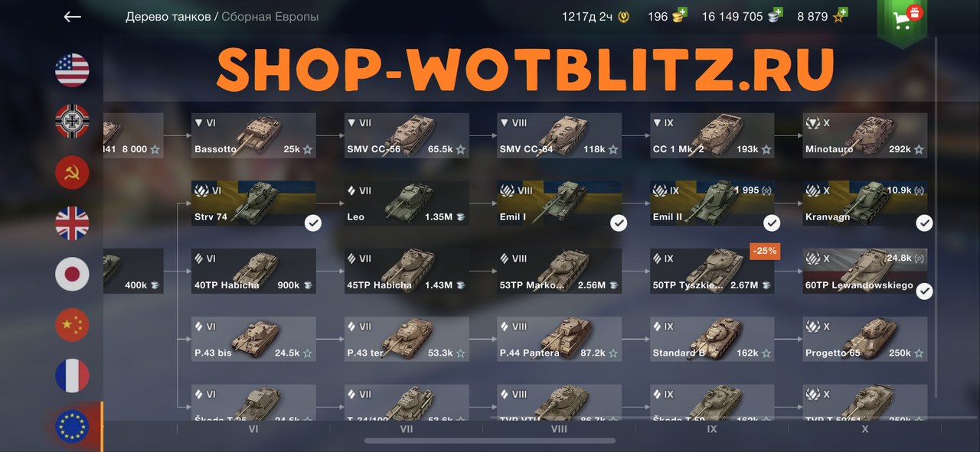The image size is (980, 452).
Task: Jump to tier VIII on bottom bar
Action: click(x=559, y=430)
